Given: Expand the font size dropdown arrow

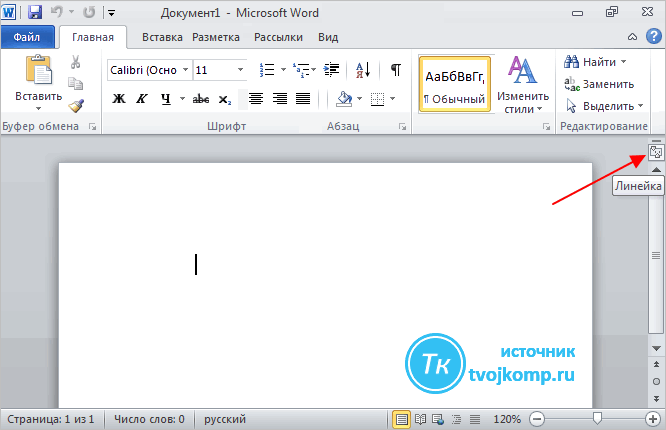Looking at the screenshot, I should point(240,70).
